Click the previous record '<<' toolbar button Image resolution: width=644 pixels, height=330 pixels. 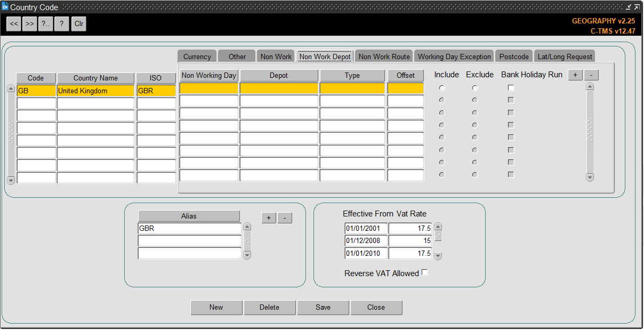(14, 24)
